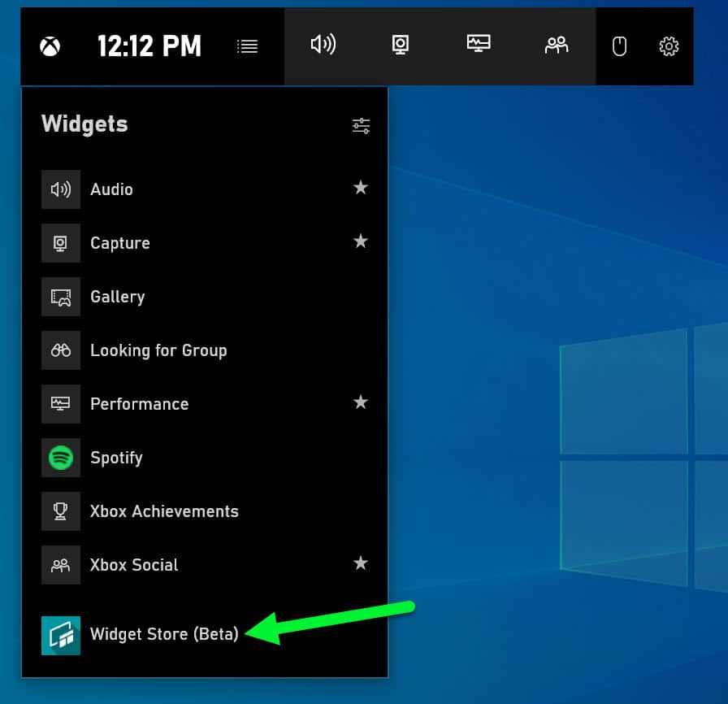728x704 pixels.
Task: Show the Performance widget from the top bar
Action: pyautogui.click(x=479, y=43)
